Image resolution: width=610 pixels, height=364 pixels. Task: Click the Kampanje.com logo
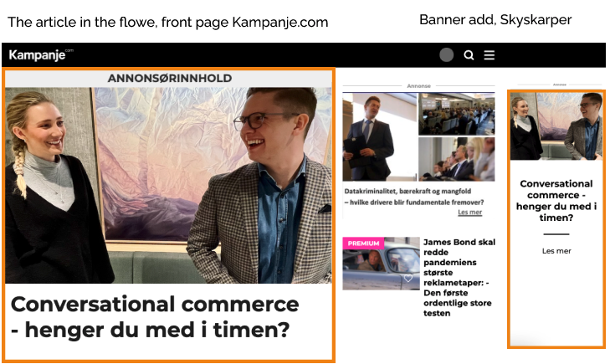(x=41, y=55)
